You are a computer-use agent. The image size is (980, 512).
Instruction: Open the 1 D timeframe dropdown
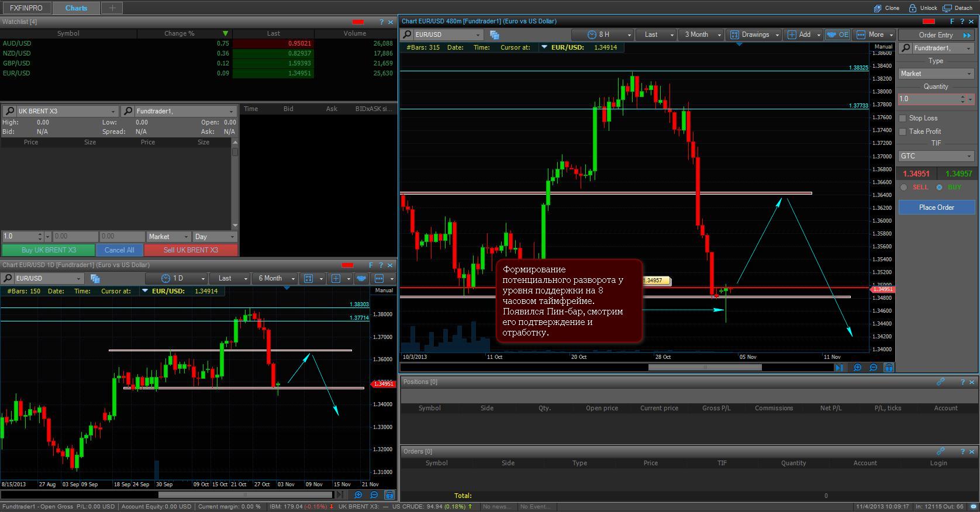point(177,278)
